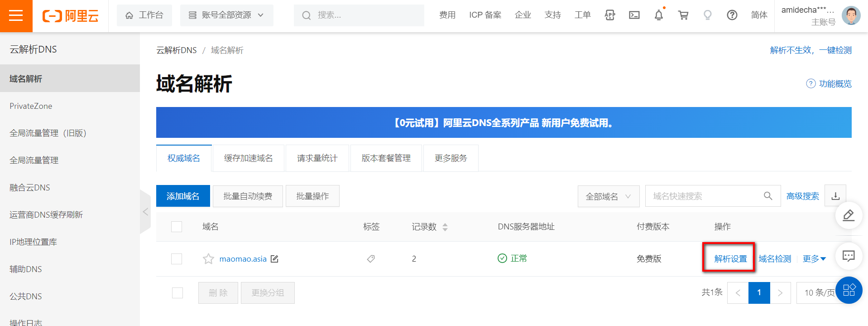Select all domains with header checkbox
The image size is (868, 326).
click(x=177, y=227)
